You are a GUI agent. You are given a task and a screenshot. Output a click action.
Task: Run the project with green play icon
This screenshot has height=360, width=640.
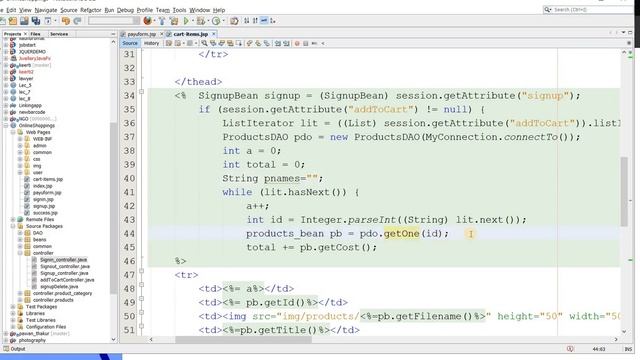pos(186,21)
